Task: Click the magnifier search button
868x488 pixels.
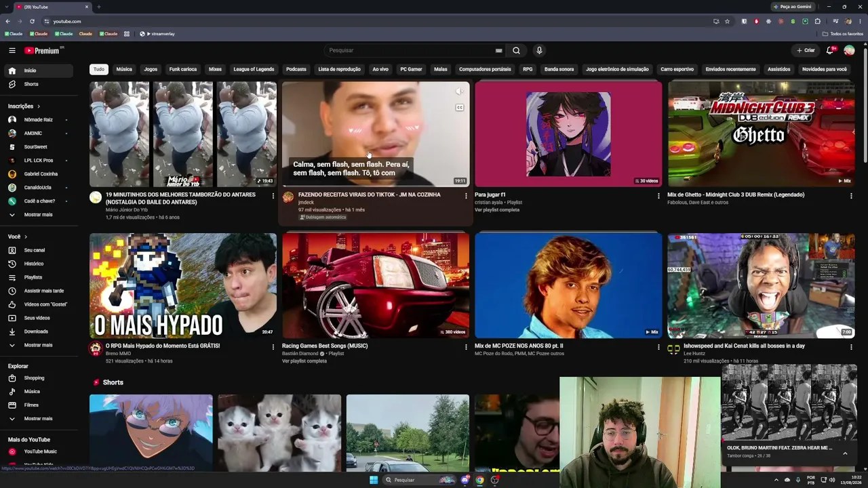Action: [516, 50]
